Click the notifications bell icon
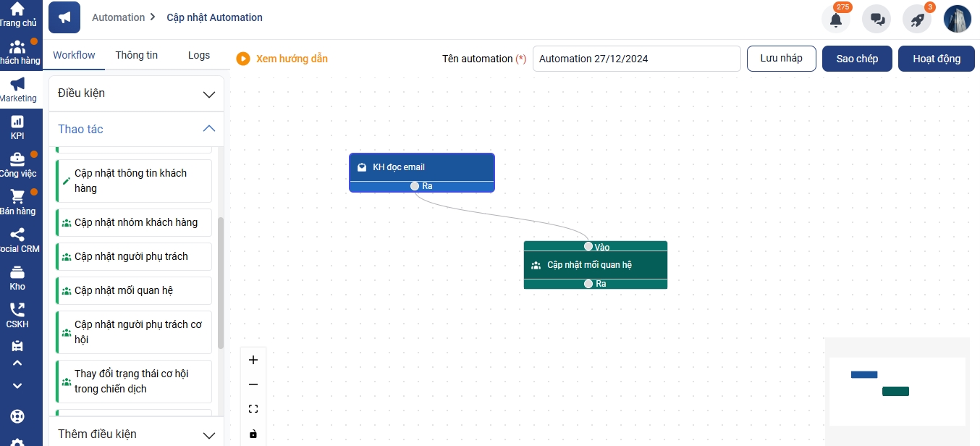980x446 pixels. click(x=836, y=20)
